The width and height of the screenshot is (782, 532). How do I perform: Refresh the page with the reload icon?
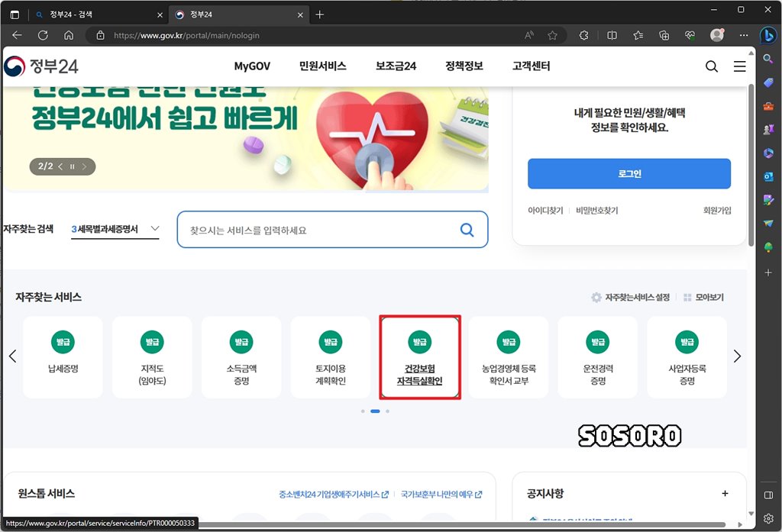[x=43, y=35]
